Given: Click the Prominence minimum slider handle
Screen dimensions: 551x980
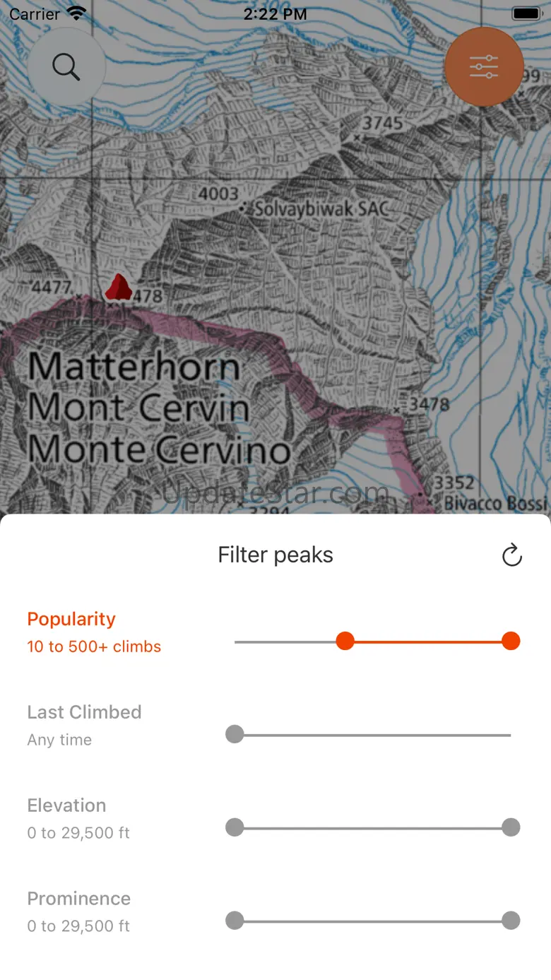Looking at the screenshot, I should [x=235, y=921].
